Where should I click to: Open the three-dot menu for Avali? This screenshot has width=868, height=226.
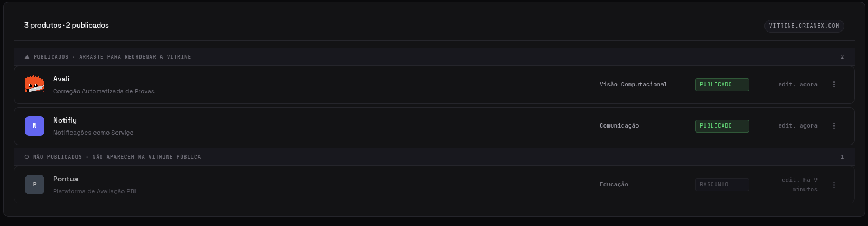point(834,85)
